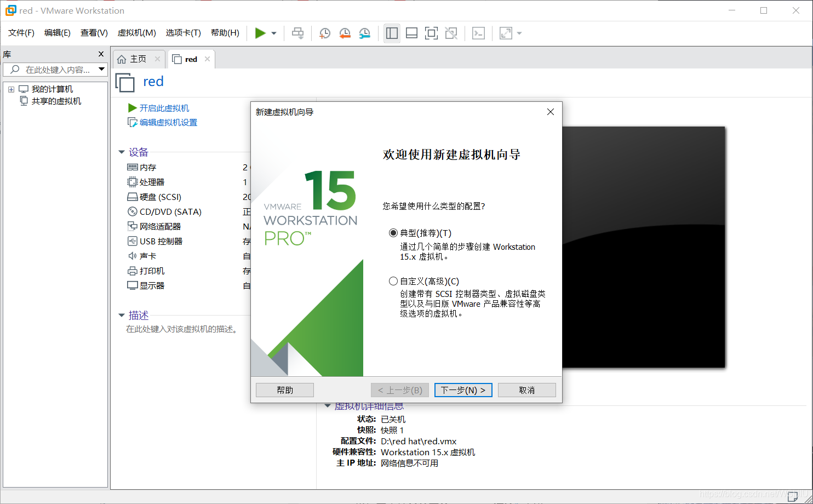The image size is (813, 504).
Task: Click the 网络适配器 device icon
Action: 133,226
